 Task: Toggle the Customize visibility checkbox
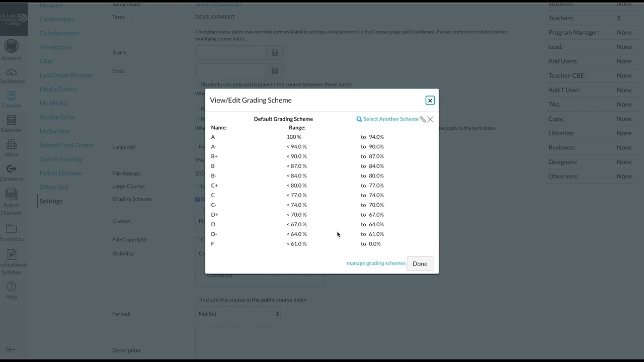pos(203,276)
